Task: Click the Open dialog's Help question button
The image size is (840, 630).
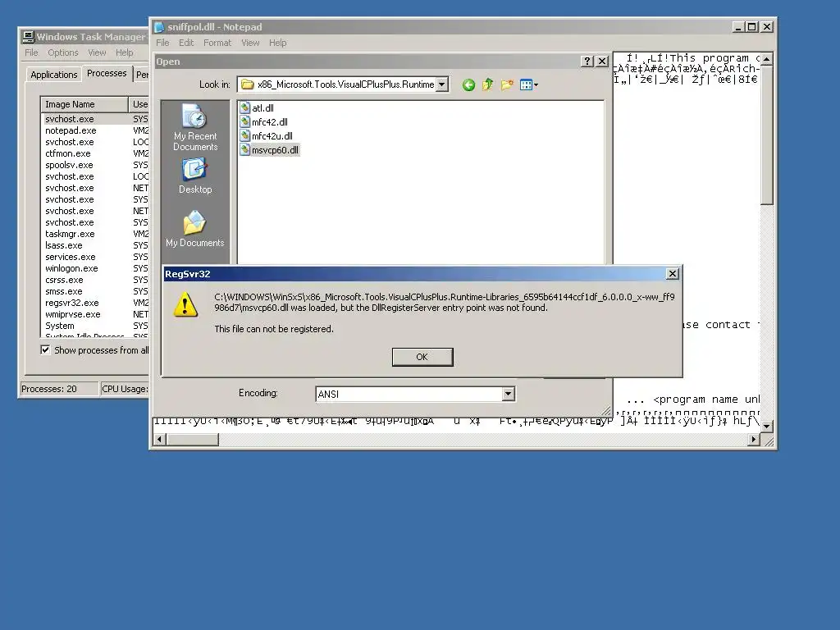Action: (x=587, y=61)
